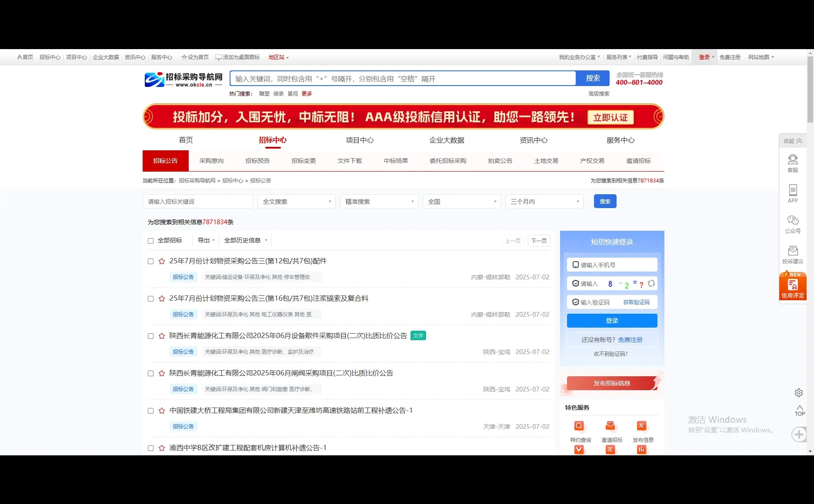
Task: Expand the 导出 export dropdown
Action: [205, 240]
